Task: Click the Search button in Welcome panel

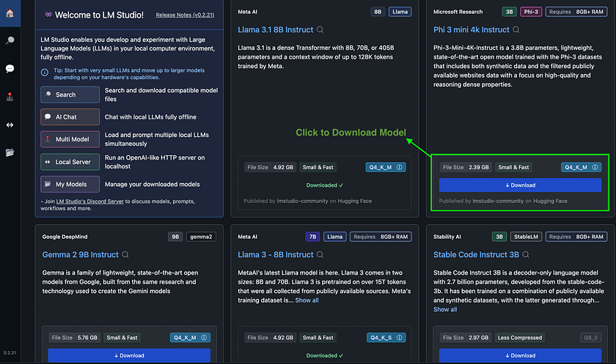Action: 70,94
